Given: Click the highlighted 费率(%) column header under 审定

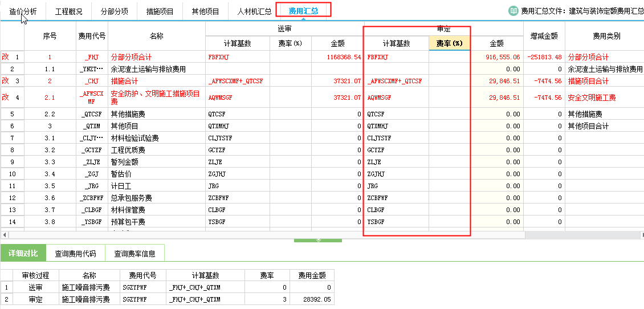Looking at the screenshot, I should click(x=449, y=43).
